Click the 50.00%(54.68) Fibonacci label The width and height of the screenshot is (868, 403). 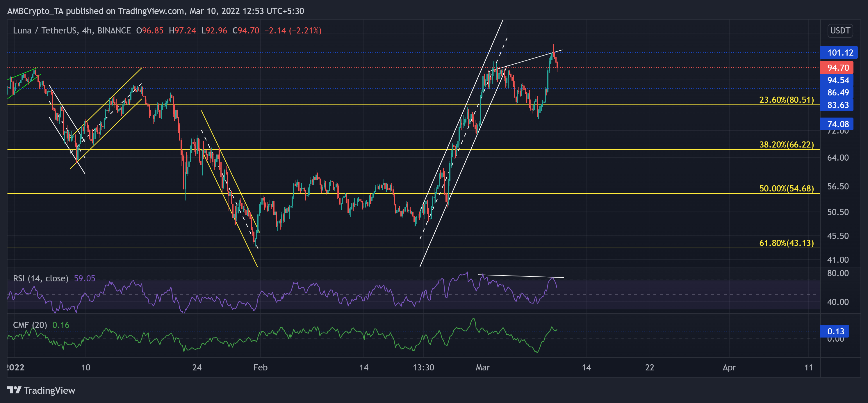786,189
